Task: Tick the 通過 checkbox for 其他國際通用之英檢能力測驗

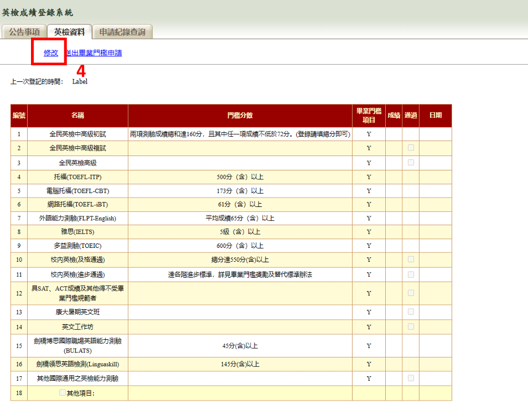Action: pyautogui.click(x=411, y=378)
